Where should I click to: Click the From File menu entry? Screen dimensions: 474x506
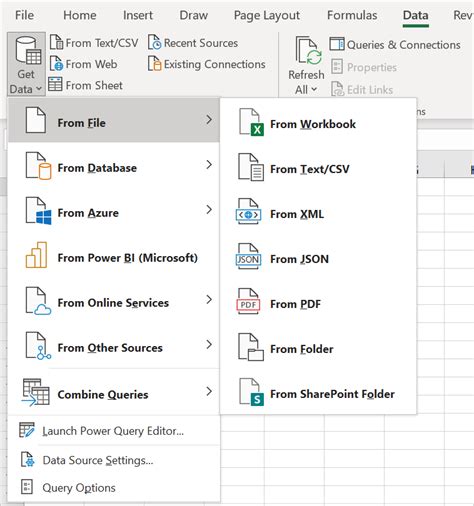pyautogui.click(x=113, y=120)
